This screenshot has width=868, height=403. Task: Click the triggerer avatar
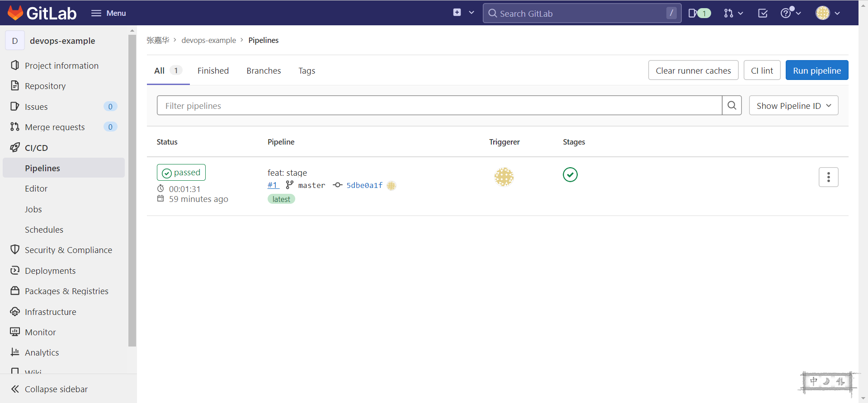504,177
